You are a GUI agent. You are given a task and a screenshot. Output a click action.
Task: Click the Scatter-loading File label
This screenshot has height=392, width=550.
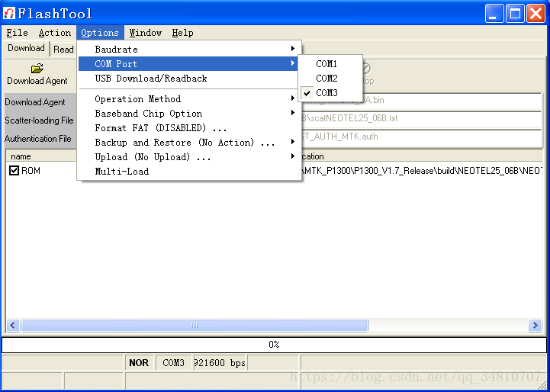click(x=40, y=120)
